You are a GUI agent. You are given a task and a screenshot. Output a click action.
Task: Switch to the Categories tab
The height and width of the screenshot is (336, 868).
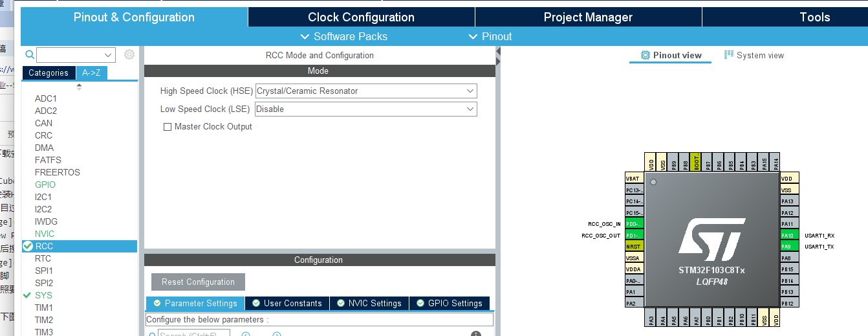click(49, 73)
